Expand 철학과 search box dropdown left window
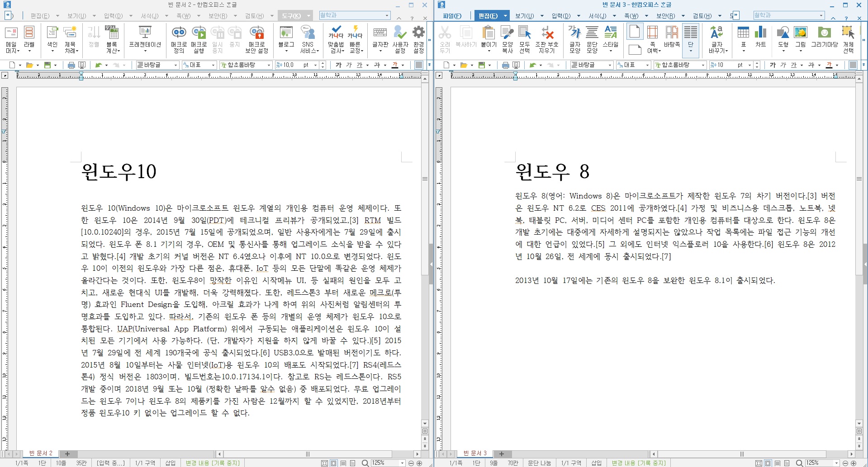This screenshot has height=467, width=868. (387, 16)
